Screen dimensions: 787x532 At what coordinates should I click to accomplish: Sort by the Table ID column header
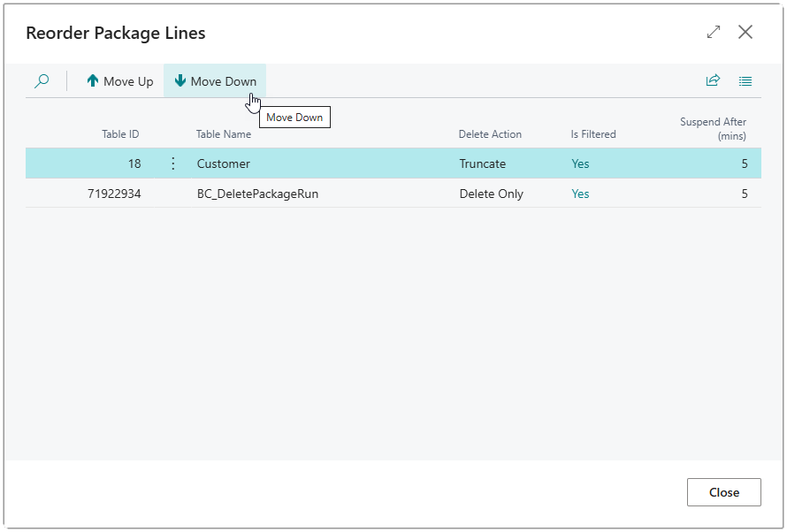(120, 134)
